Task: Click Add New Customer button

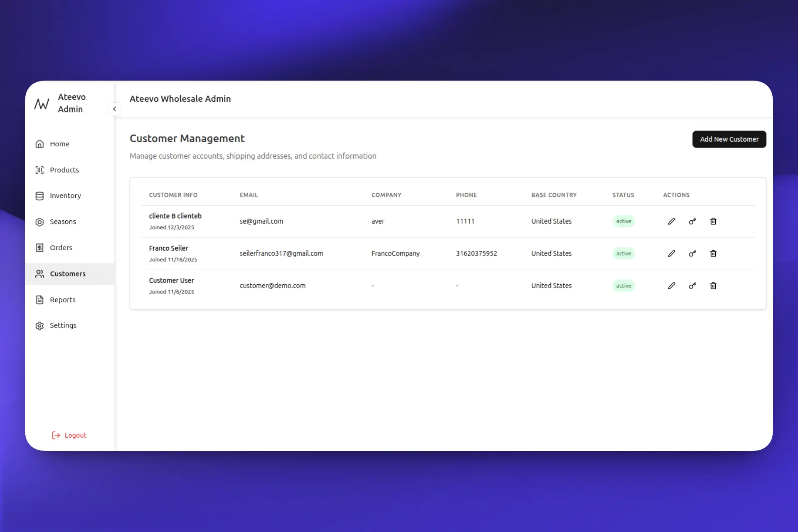Action: pos(729,139)
